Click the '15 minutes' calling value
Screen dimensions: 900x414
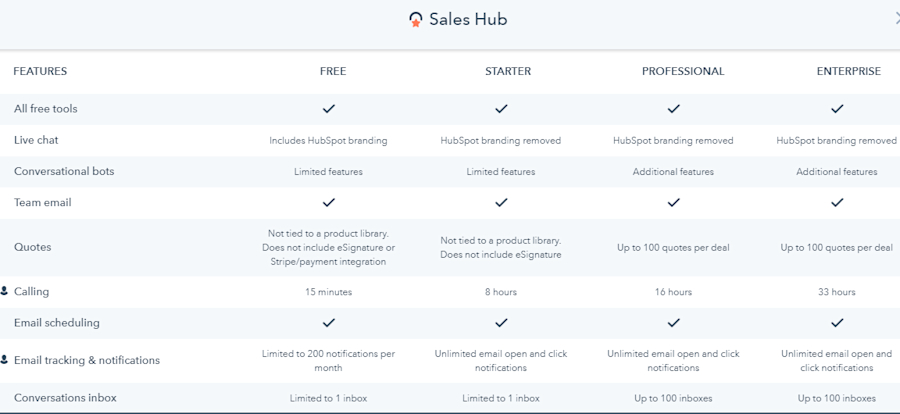click(x=328, y=292)
